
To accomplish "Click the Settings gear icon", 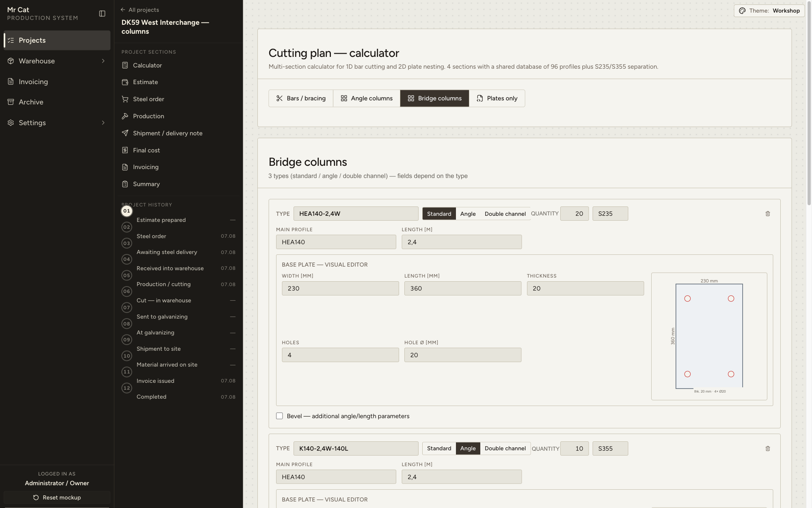I will coord(11,123).
